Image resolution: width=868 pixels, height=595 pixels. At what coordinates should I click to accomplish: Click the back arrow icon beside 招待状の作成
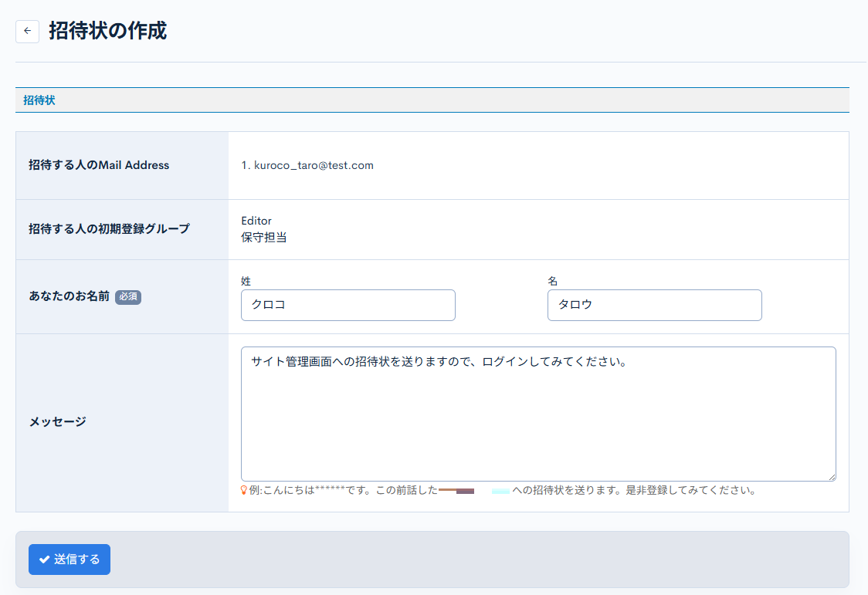28,31
